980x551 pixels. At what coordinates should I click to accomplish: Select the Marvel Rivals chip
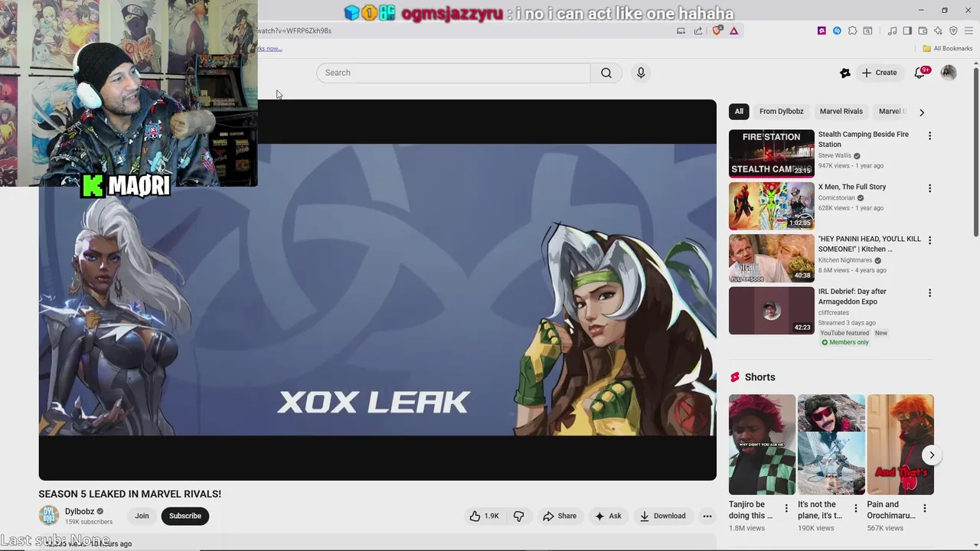point(841,112)
